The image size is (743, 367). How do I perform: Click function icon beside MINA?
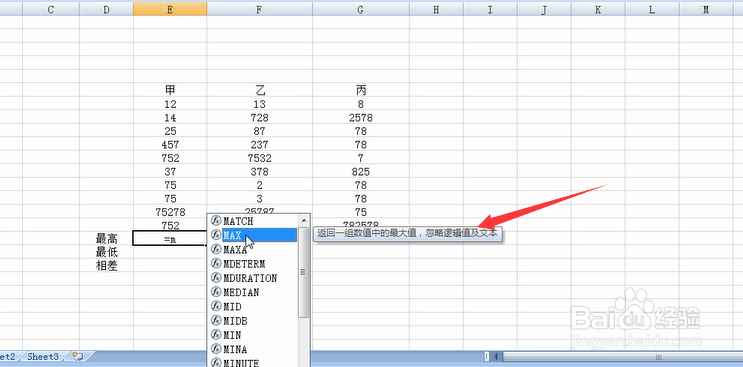tap(216, 349)
